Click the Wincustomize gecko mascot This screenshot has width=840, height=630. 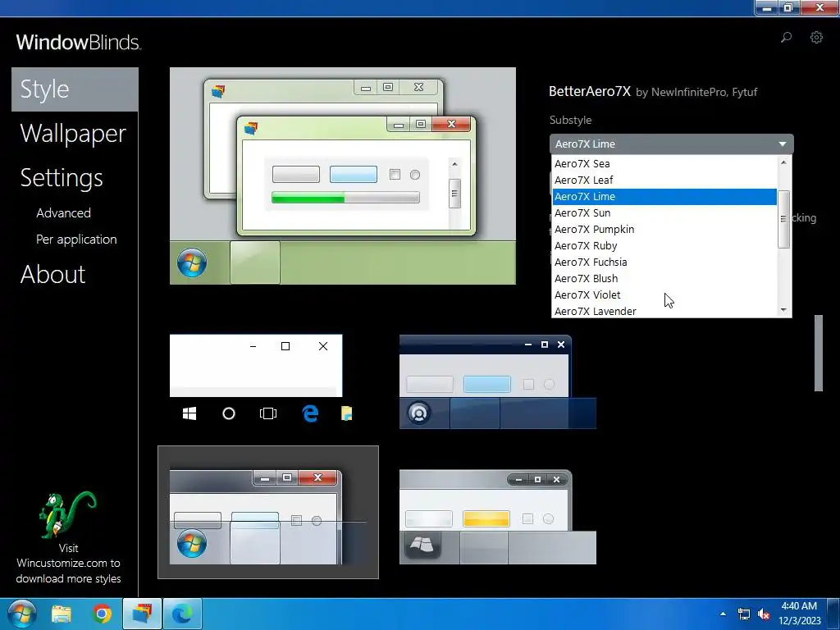click(x=66, y=514)
